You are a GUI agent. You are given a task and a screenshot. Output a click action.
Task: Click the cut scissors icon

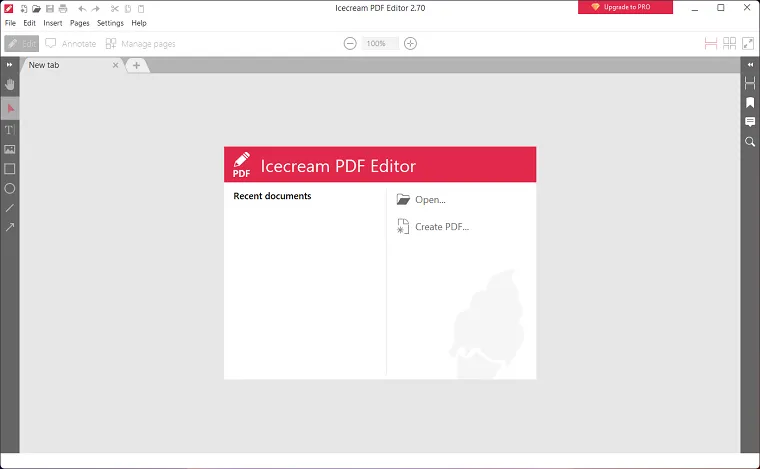pos(114,8)
